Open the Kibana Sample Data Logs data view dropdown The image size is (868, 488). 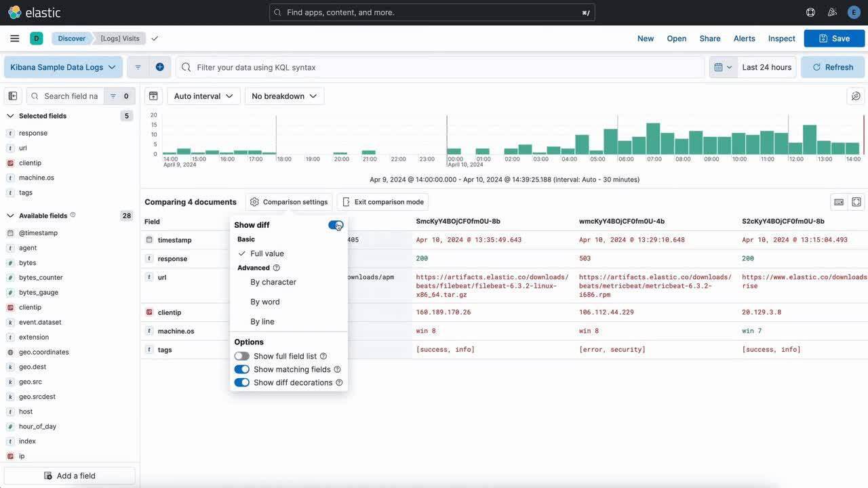(63, 67)
